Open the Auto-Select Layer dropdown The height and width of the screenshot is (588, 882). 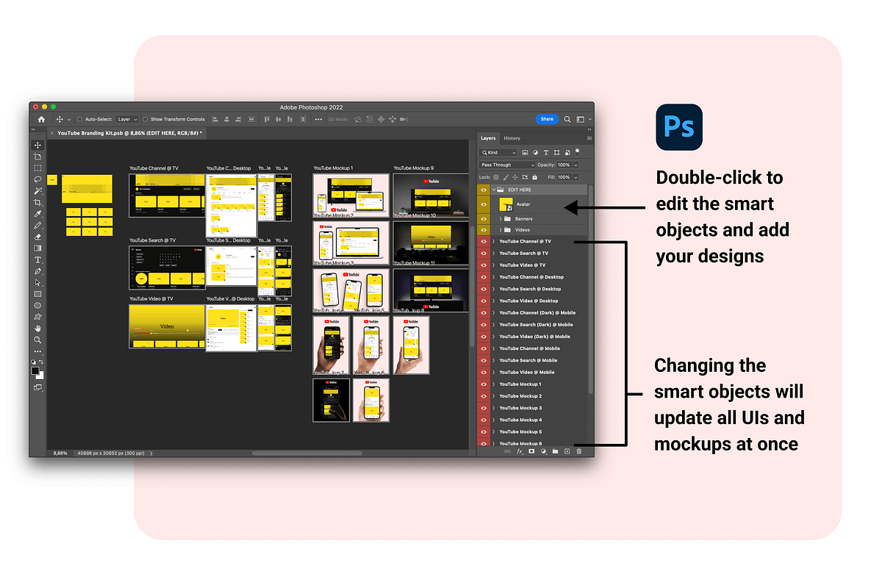click(126, 119)
